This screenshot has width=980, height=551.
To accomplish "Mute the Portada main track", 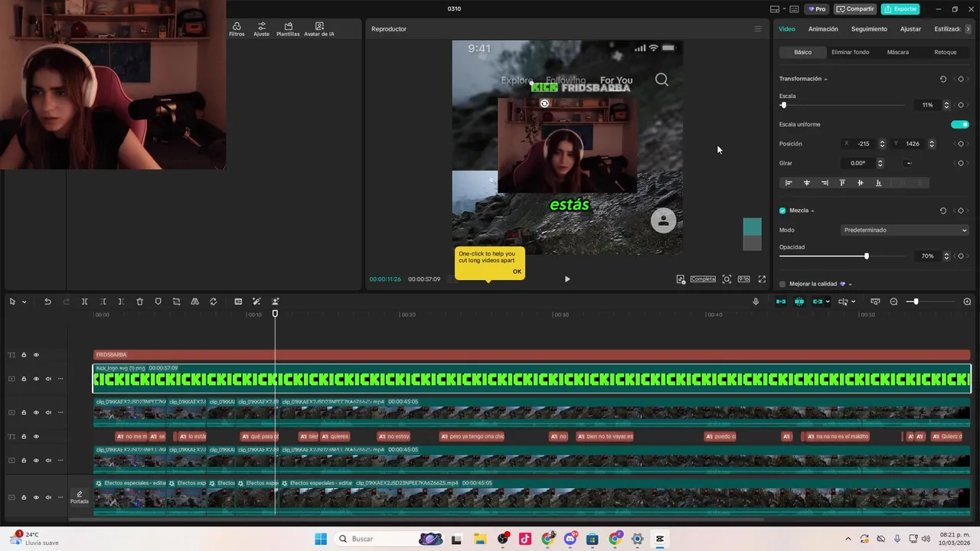I will (x=48, y=497).
